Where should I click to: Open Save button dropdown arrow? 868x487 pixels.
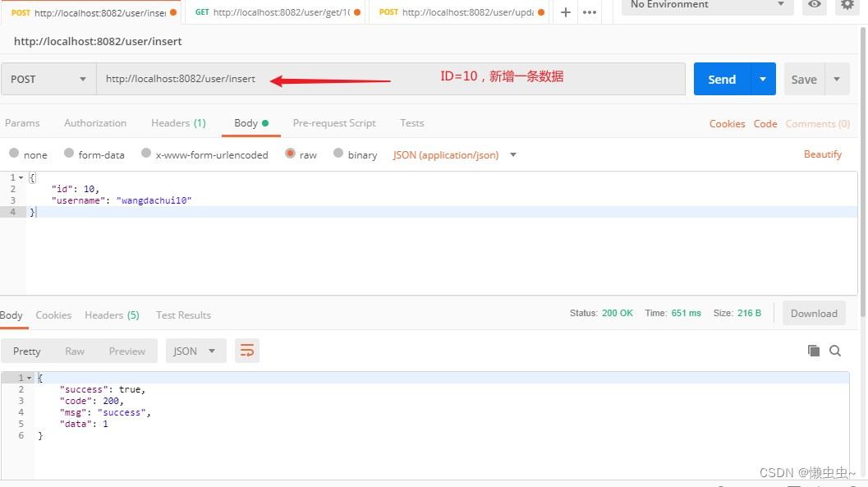837,79
